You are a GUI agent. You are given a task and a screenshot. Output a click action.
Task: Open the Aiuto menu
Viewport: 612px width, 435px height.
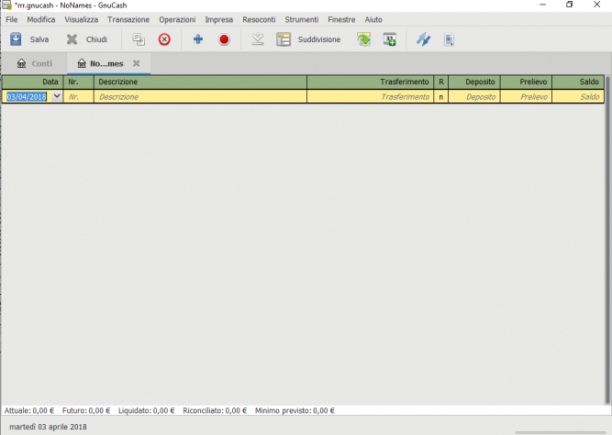(373, 20)
